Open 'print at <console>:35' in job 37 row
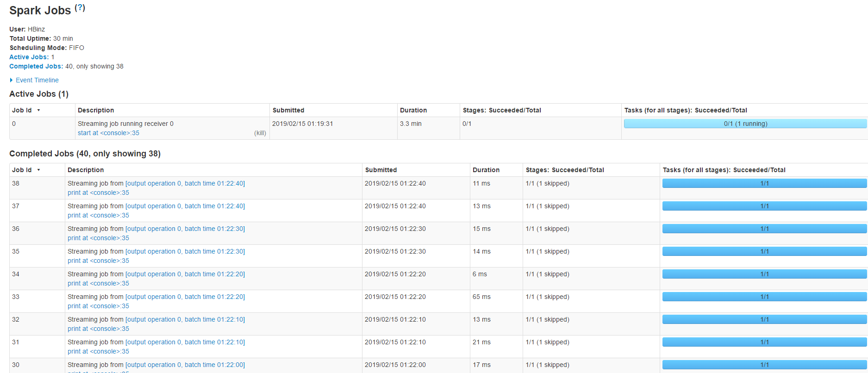This screenshot has height=373, width=868. click(x=98, y=215)
